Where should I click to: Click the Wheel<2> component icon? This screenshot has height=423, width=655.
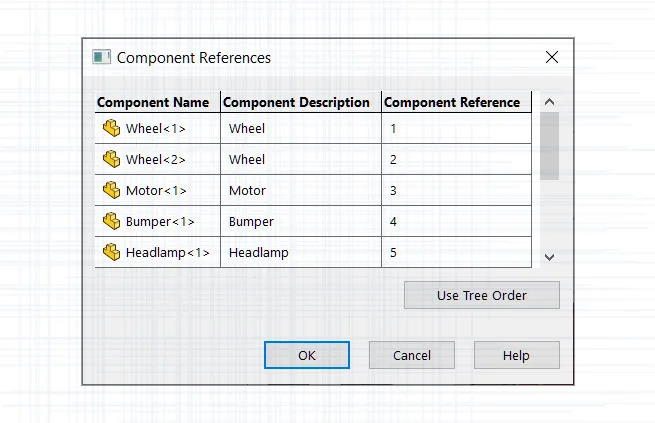point(112,159)
